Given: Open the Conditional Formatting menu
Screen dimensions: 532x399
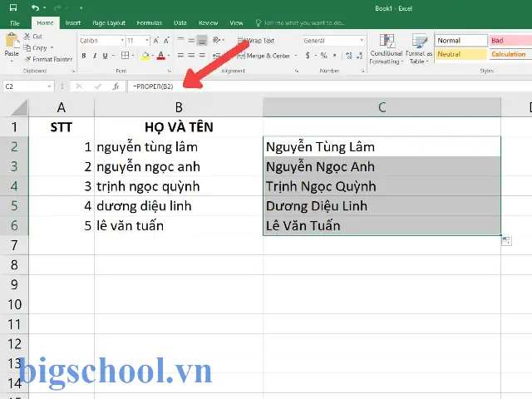Looking at the screenshot, I should click(x=386, y=49).
